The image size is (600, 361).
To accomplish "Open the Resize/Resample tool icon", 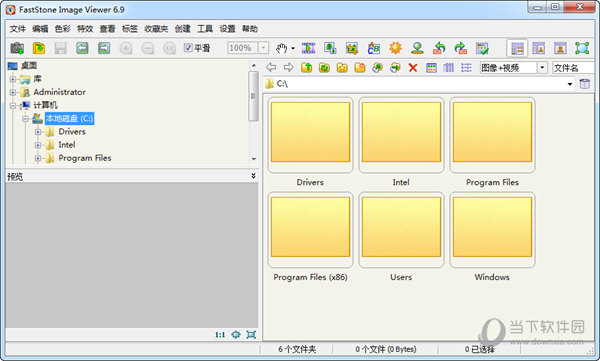I will pos(330,48).
